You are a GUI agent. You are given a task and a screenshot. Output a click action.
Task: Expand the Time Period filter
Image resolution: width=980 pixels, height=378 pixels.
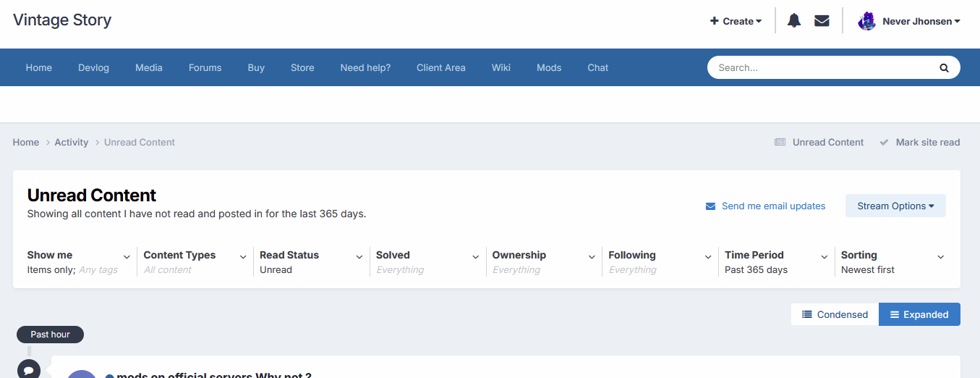(x=776, y=261)
